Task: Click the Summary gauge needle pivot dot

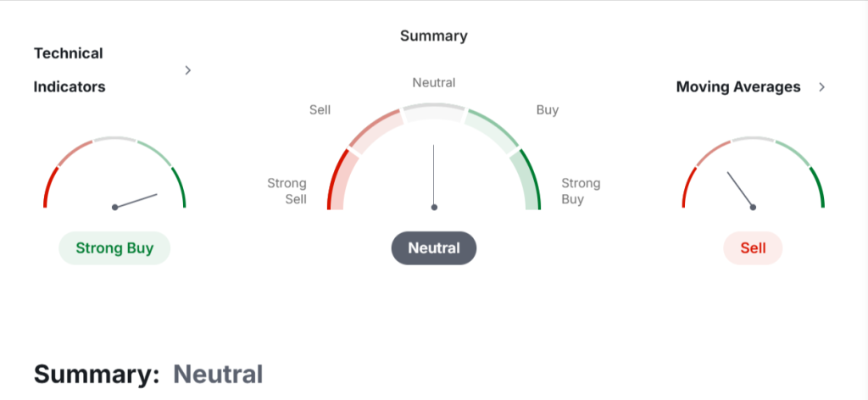Action: click(x=434, y=207)
